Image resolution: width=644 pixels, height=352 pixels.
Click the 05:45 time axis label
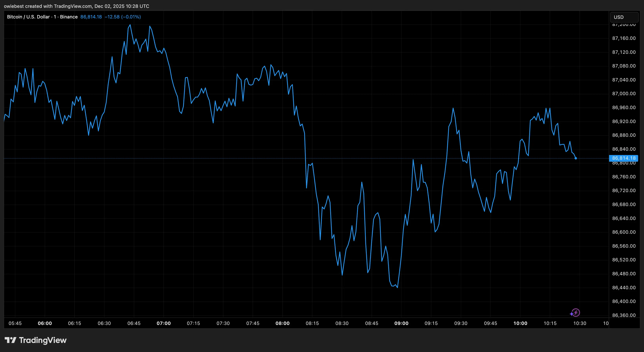pyautogui.click(x=15, y=323)
